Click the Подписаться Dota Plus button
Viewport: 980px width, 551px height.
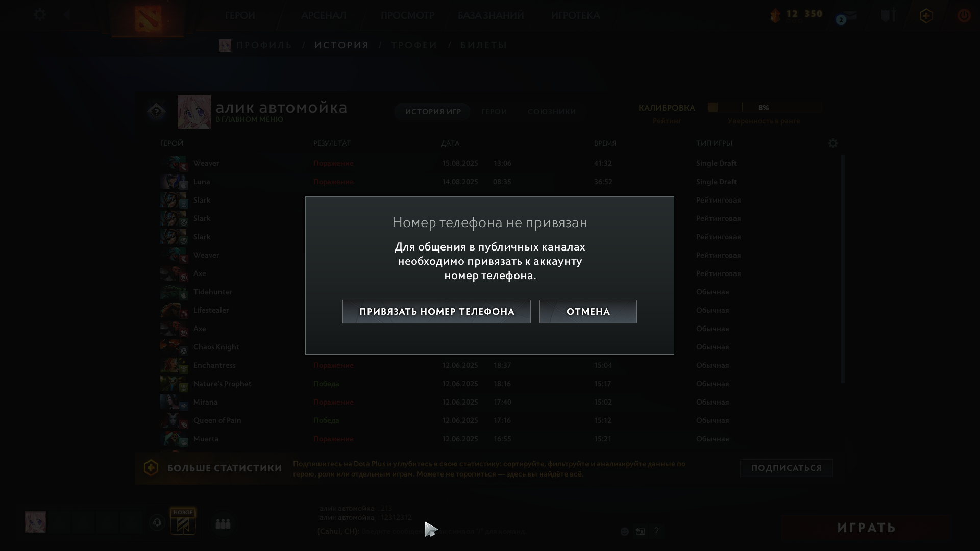[x=786, y=468]
